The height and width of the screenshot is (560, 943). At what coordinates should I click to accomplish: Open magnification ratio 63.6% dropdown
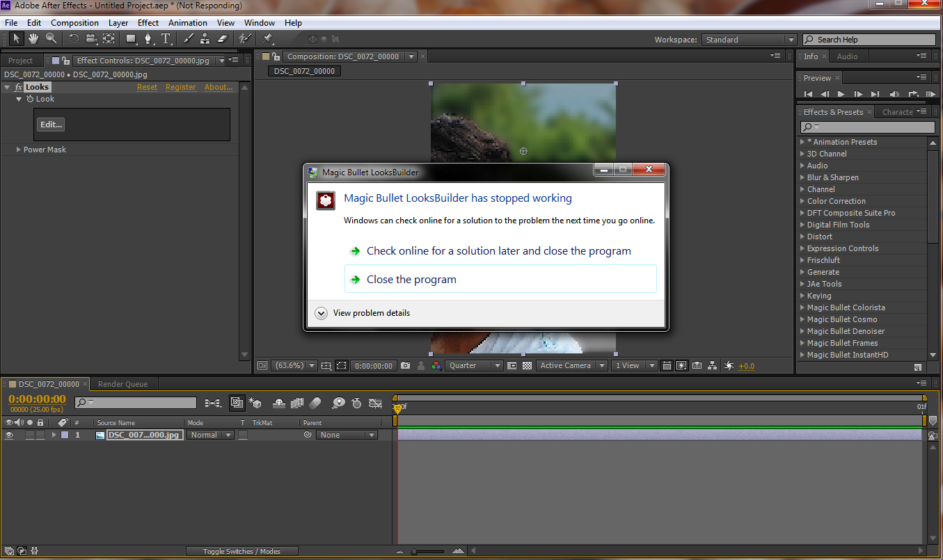(294, 365)
